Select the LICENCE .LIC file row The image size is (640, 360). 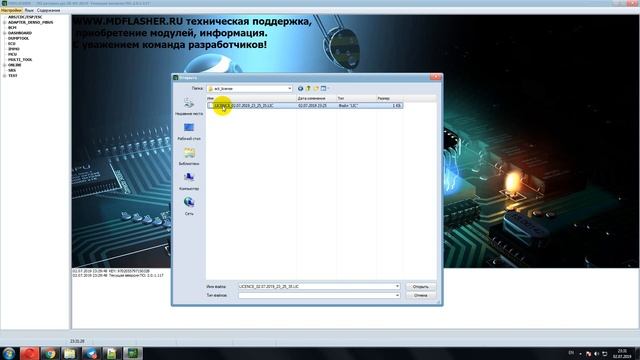click(305, 106)
